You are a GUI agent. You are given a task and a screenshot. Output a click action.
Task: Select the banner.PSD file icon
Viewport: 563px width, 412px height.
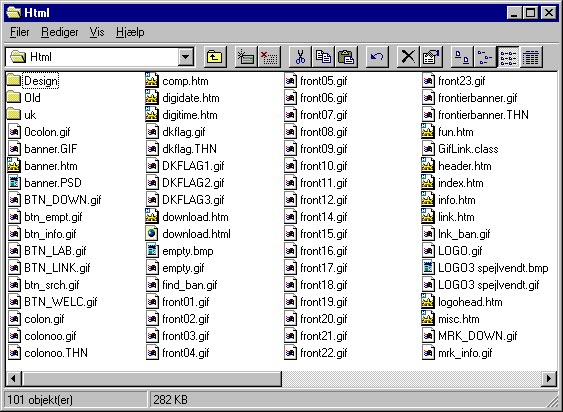click(14, 183)
